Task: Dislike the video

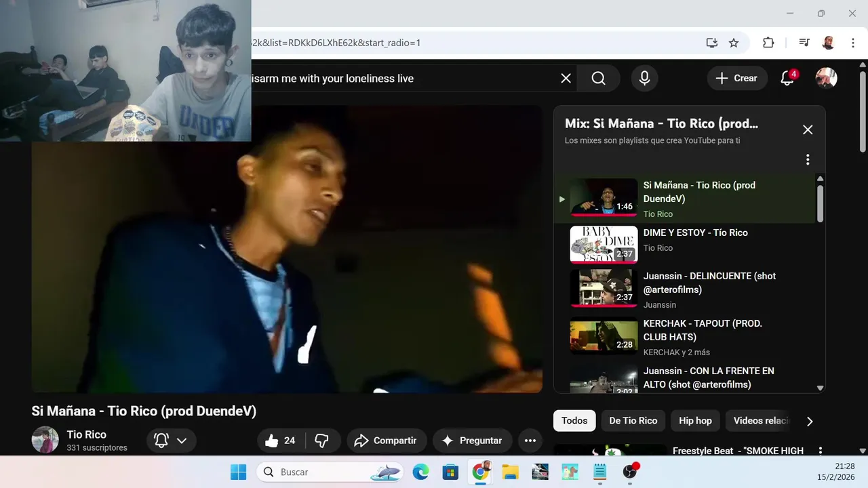Action: click(322, 441)
